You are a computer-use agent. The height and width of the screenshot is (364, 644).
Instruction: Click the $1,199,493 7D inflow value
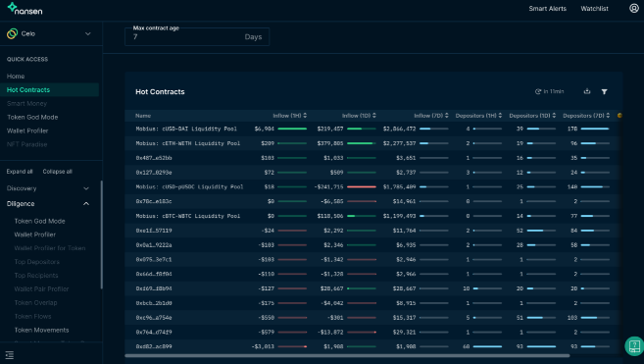[399, 216]
